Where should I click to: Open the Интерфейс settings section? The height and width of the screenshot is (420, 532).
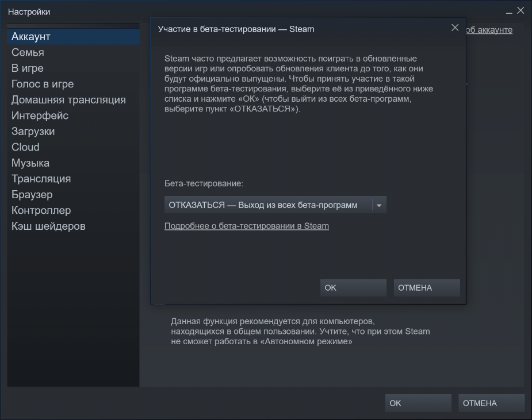[x=73, y=115]
